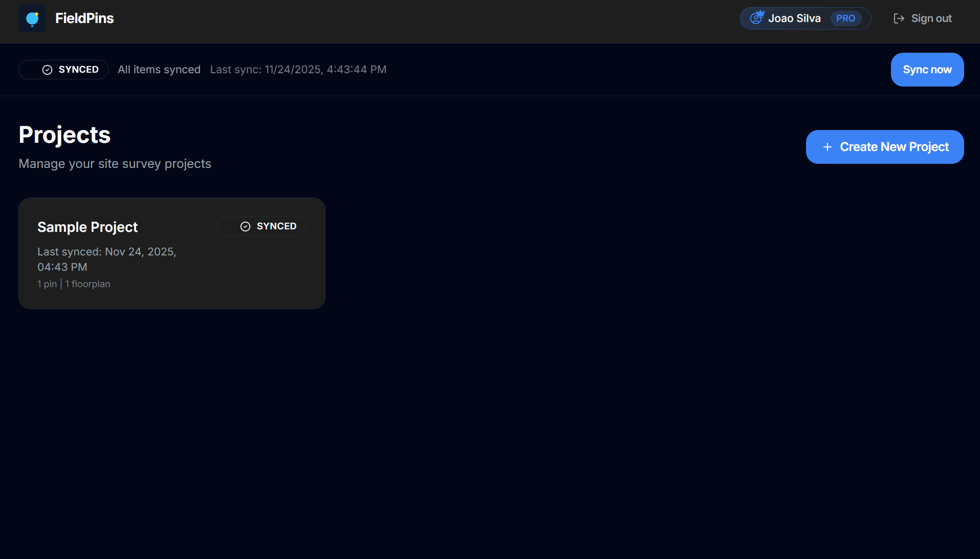This screenshot has height=559, width=980.
Task: Expand the Sample Project card details
Action: (171, 253)
